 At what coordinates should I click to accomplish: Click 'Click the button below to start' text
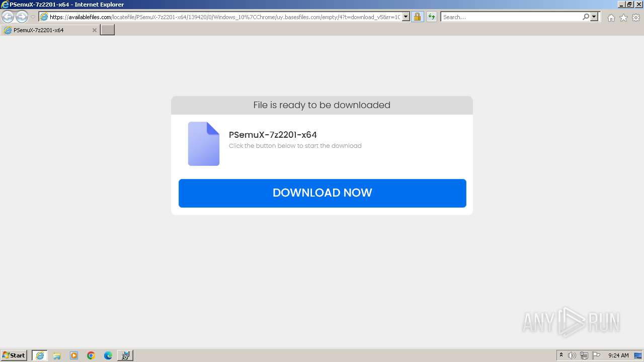[274, 146]
